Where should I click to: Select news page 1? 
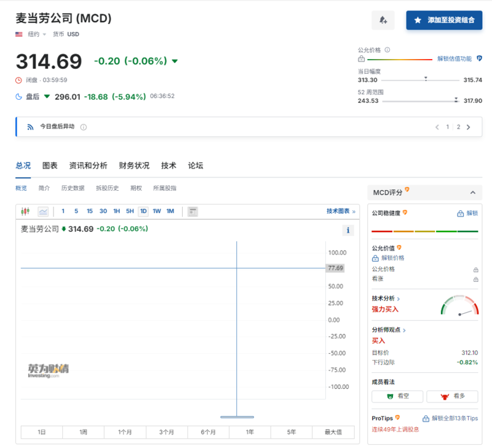click(x=448, y=127)
